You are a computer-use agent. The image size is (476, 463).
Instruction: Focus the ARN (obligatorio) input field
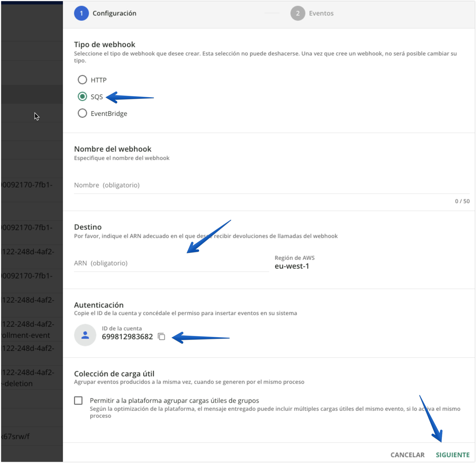pos(171,264)
